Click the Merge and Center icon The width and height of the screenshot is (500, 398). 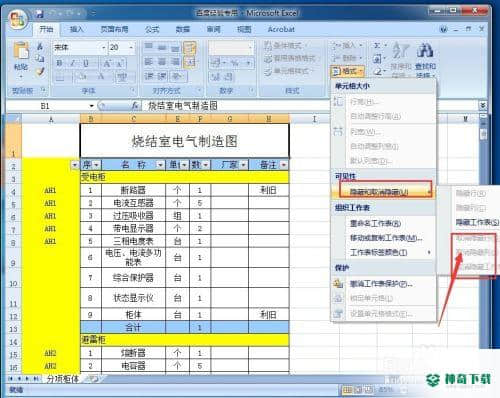[189, 62]
